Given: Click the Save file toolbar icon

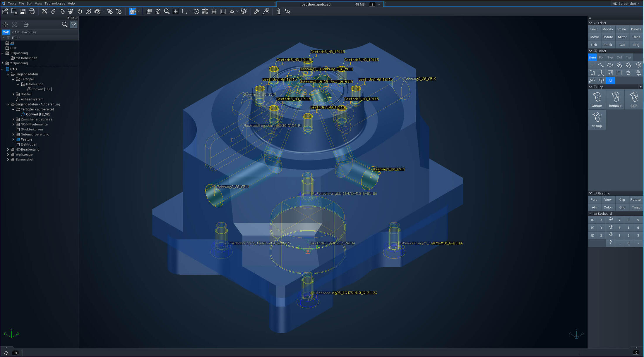Looking at the screenshot, I should (x=23, y=11).
